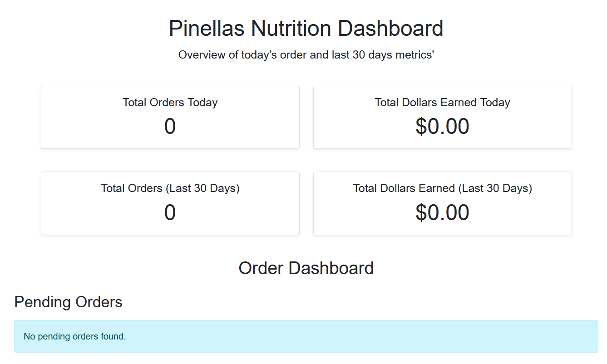The height and width of the screenshot is (364, 607).
Task: Click today's $0.00 earnings value
Action: pos(442,126)
